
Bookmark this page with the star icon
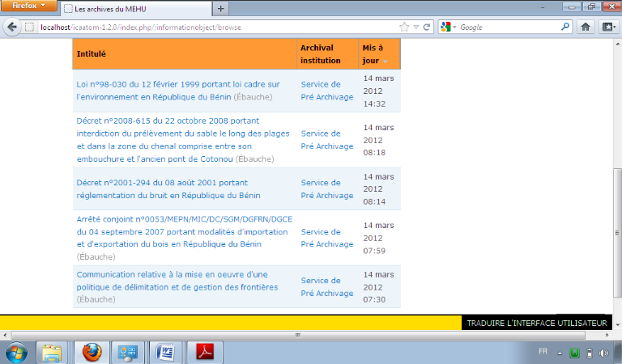pos(404,27)
